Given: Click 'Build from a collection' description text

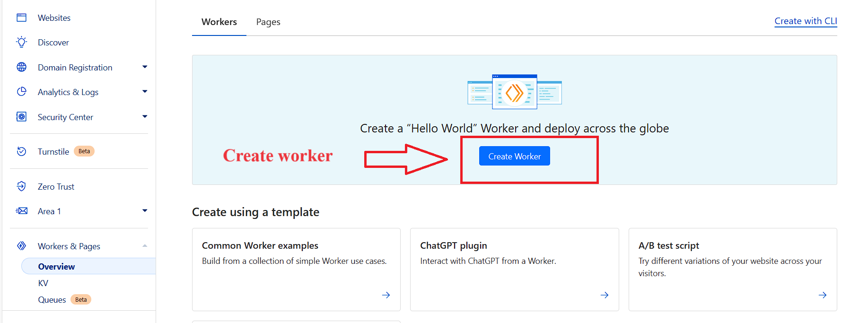Looking at the screenshot, I should coord(294,261).
